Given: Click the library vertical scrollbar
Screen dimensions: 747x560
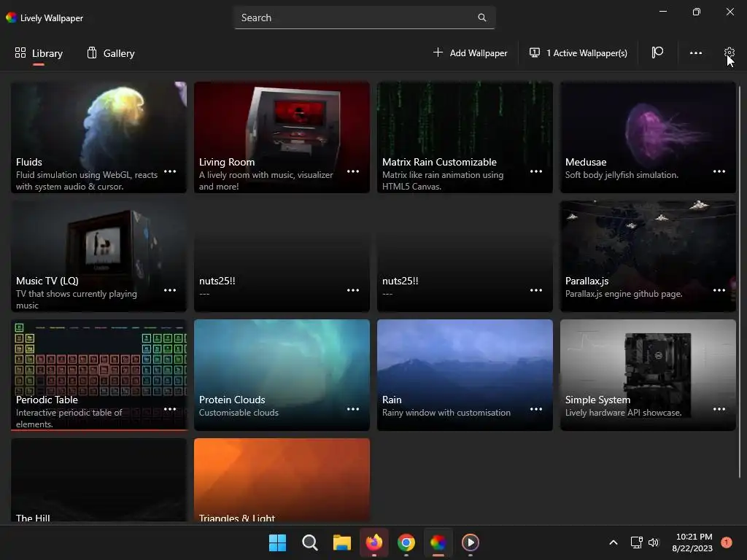Looking at the screenshot, I should [740, 281].
